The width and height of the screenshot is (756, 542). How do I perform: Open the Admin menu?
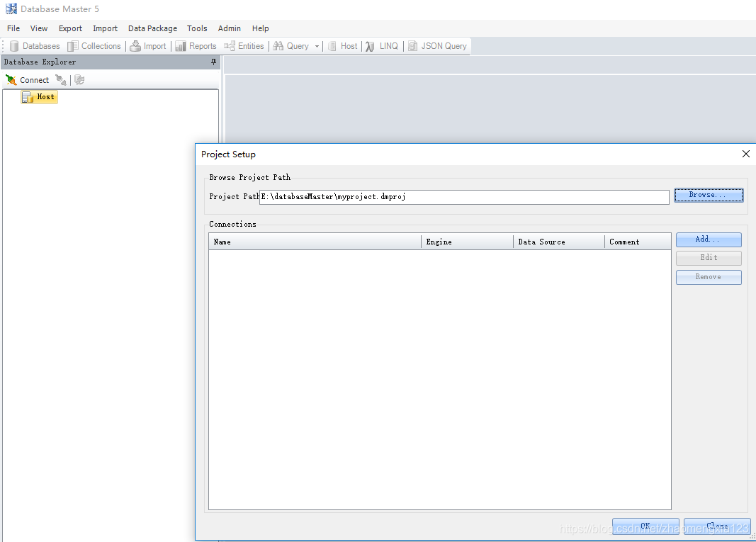(229, 28)
